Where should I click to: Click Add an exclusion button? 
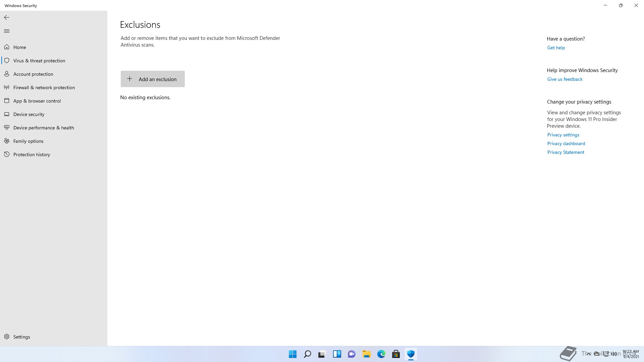click(x=153, y=79)
